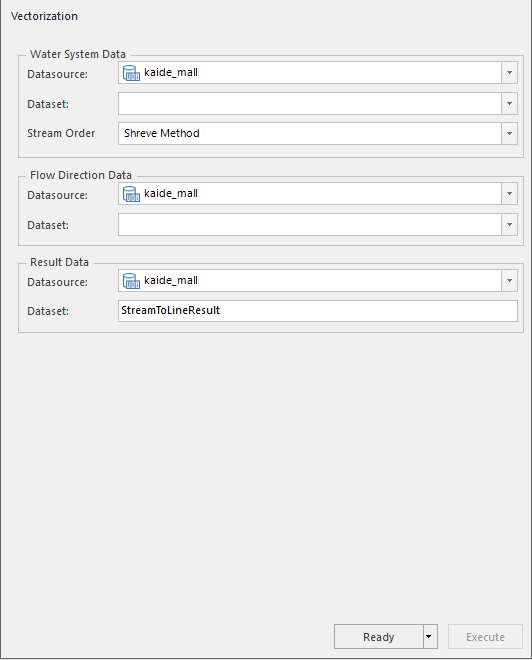The width and height of the screenshot is (532, 660).
Task: Click the empty Water System Data dataset field
Action: click(x=310, y=104)
